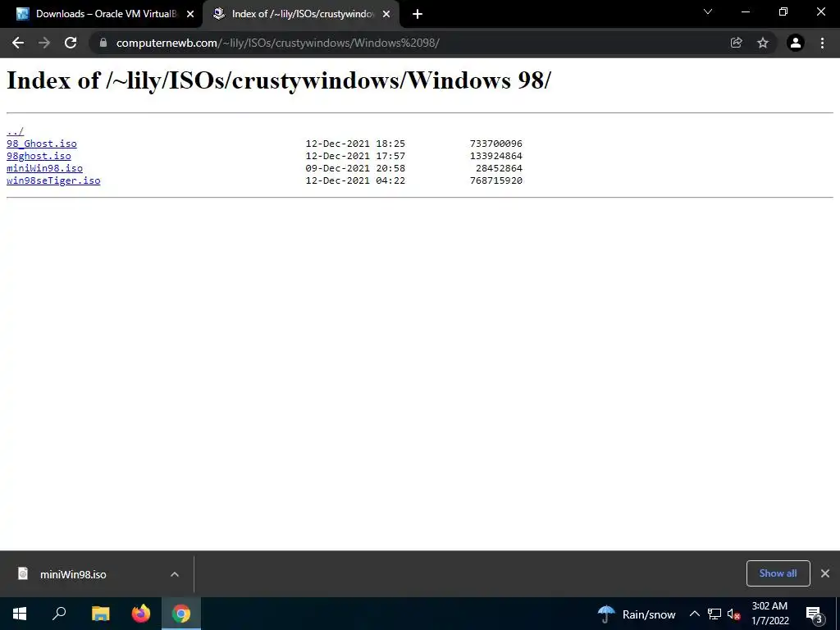Open Chrome's three-dot menu
The width and height of the screenshot is (840, 630).
[822, 43]
